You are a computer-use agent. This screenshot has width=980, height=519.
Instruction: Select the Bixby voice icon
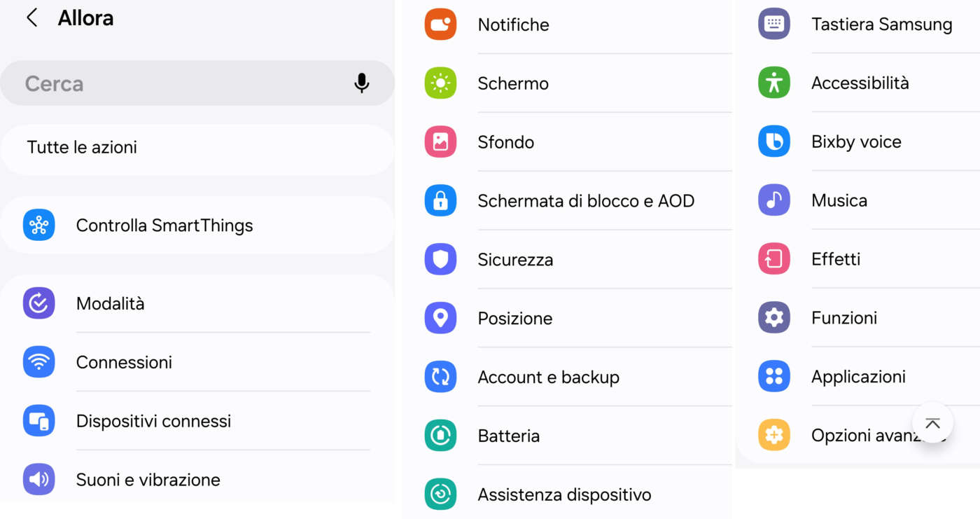click(x=773, y=141)
